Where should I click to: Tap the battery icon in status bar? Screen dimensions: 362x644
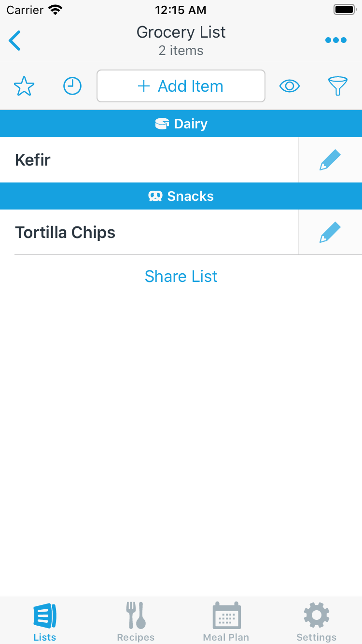click(x=345, y=10)
